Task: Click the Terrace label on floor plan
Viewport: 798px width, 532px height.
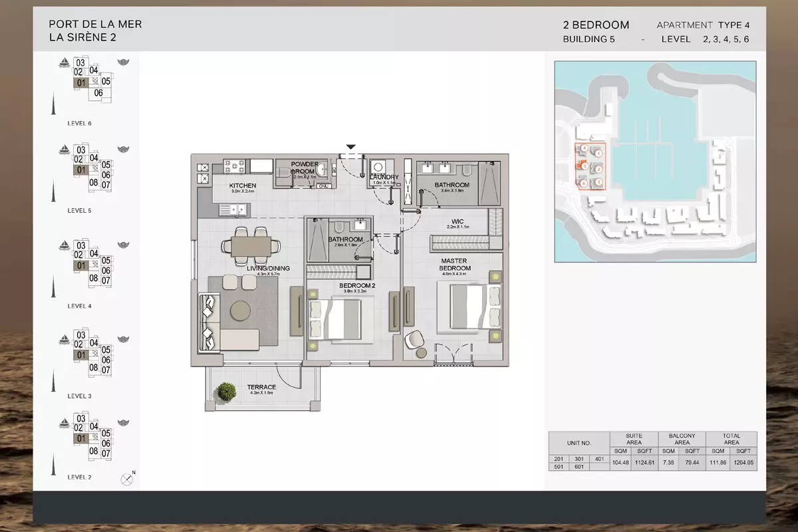Action: pyautogui.click(x=261, y=387)
